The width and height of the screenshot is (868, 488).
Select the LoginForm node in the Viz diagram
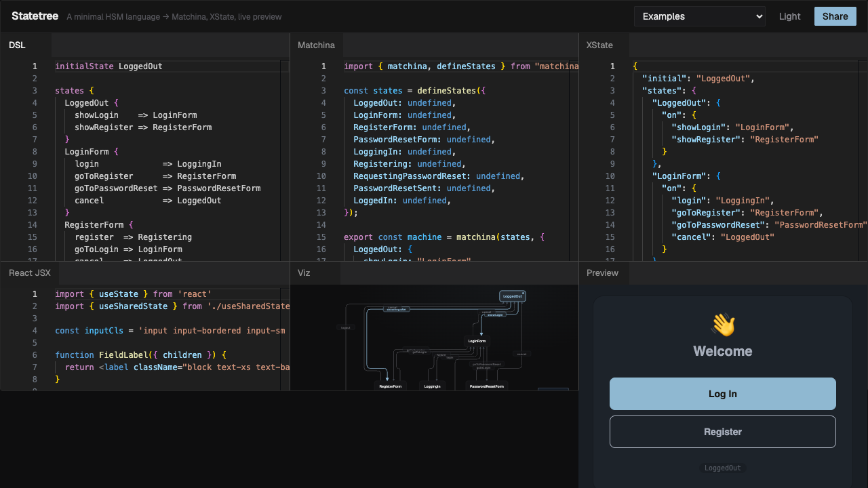point(477,341)
